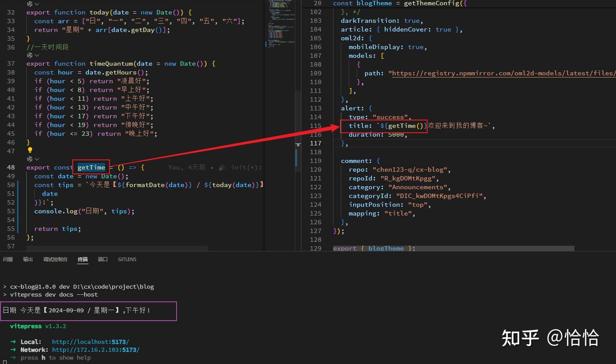The height and width of the screenshot is (364, 616).
Task: Click mapping value "title" on line 125
Action: [x=398, y=213]
